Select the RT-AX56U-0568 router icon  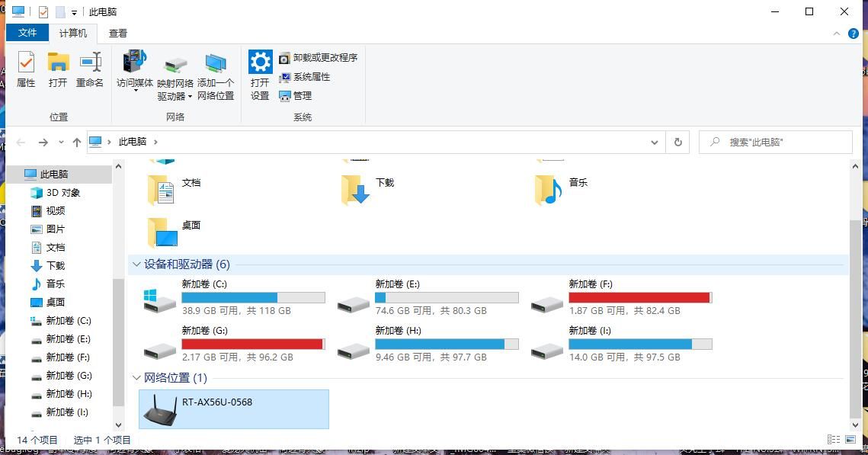click(160, 410)
